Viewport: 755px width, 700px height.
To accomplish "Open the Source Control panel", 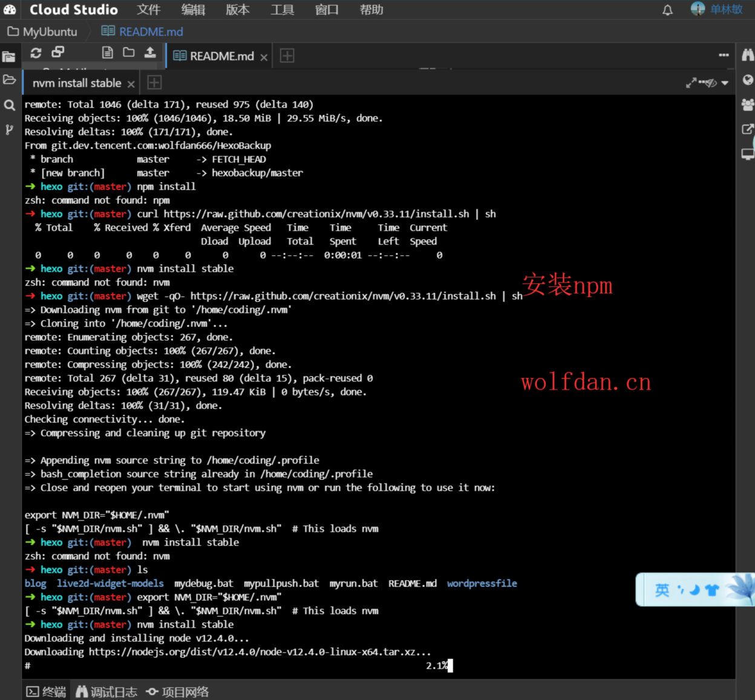I will 9,129.
